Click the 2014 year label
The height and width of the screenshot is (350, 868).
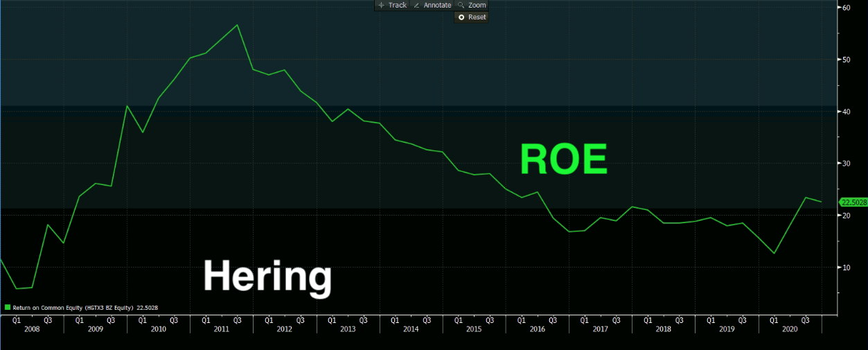point(411,329)
